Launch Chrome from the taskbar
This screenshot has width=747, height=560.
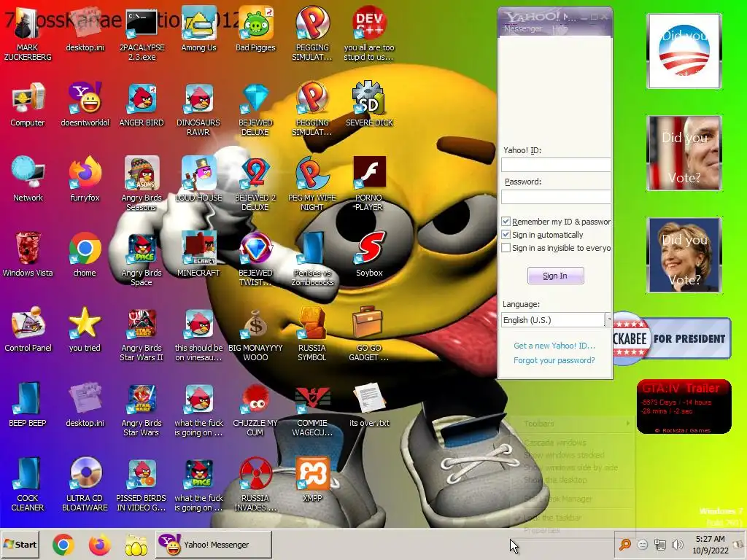pyautogui.click(x=63, y=544)
